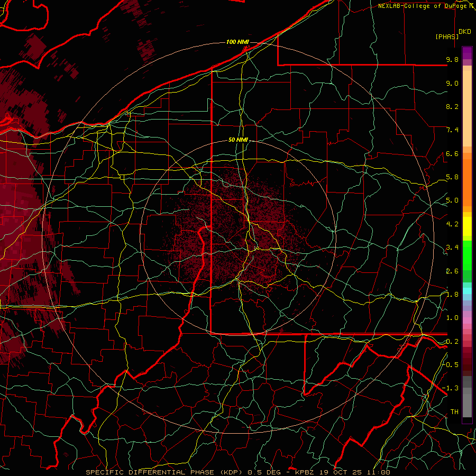Viewport: 476px width, 476px height.
Task: Pick the cyan band of the color bar
Action: (x=467, y=290)
